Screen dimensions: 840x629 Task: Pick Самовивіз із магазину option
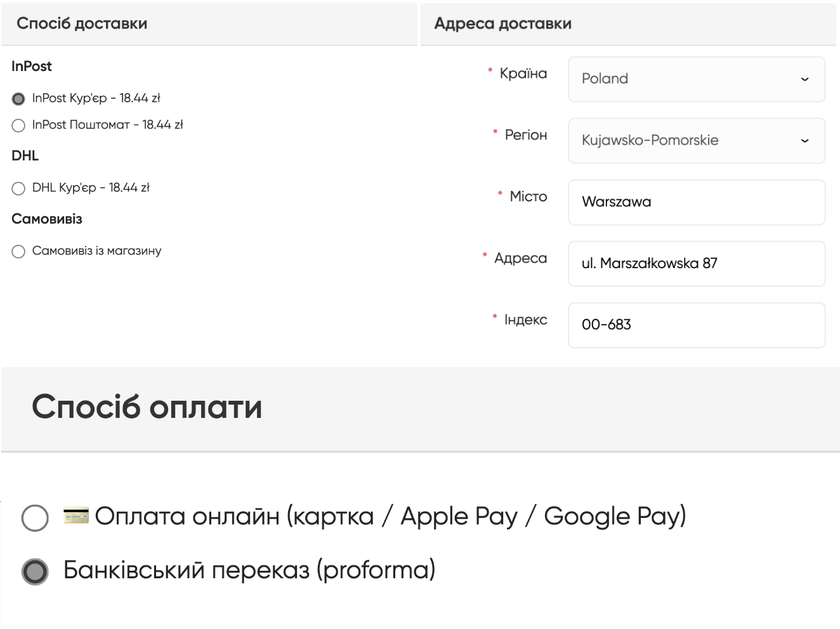click(18, 252)
